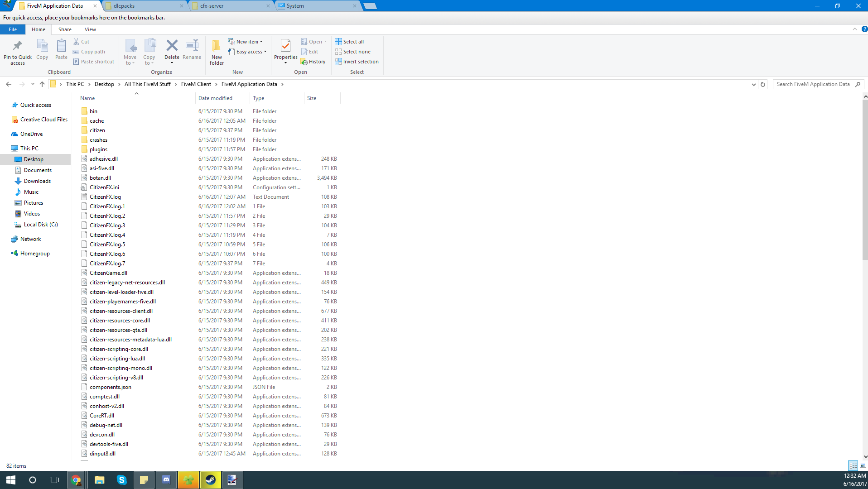The width and height of the screenshot is (868, 489).
Task: Open Steam from the taskbar
Action: click(x=210, y=480)
